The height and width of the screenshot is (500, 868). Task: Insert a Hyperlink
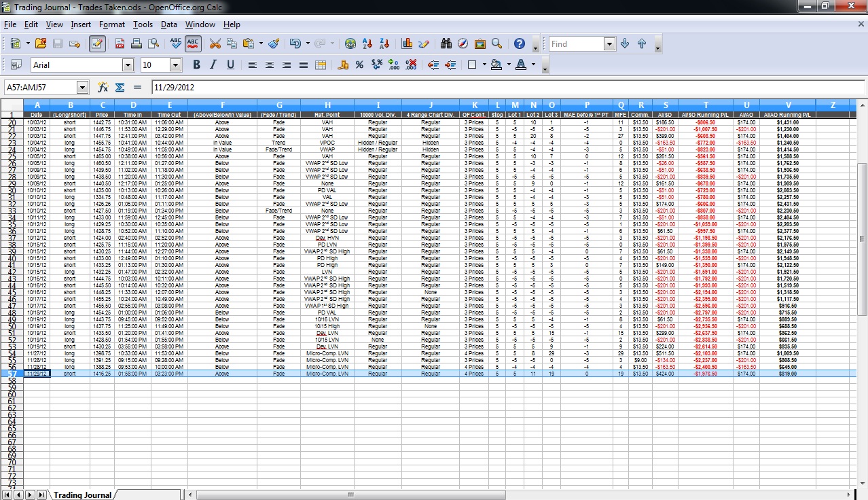350,43
